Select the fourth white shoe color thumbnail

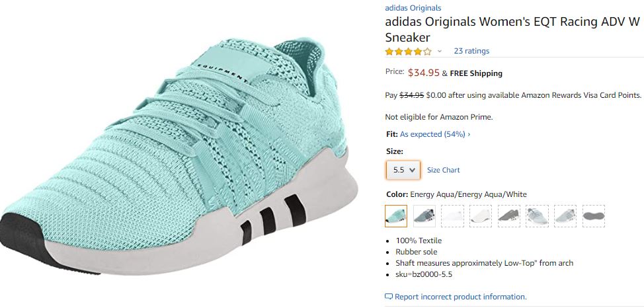tap(481, 215)
